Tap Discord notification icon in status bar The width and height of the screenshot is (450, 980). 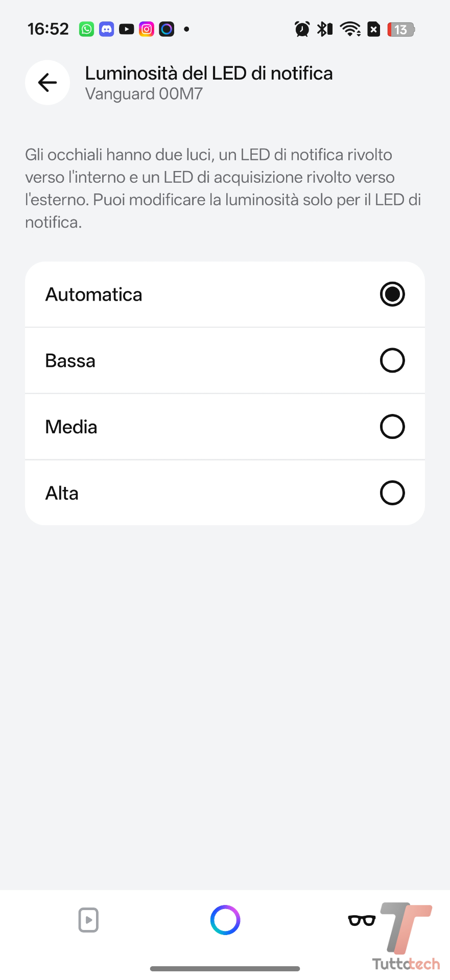[x=106, y=29]
